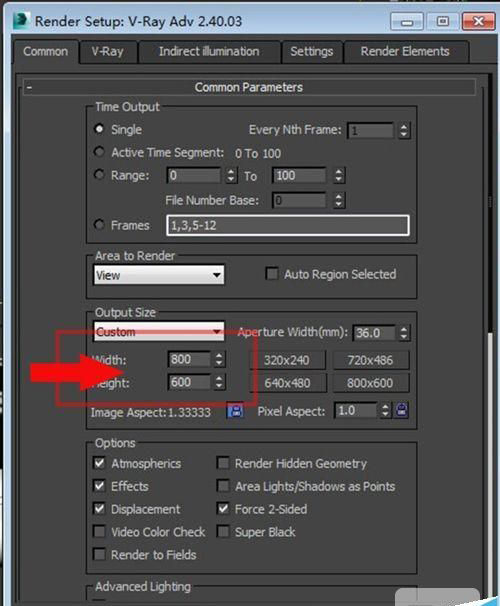Choose the 720x486 preset button
The height and width of the screenshot is (606, 500).
(x=370, y=360)
